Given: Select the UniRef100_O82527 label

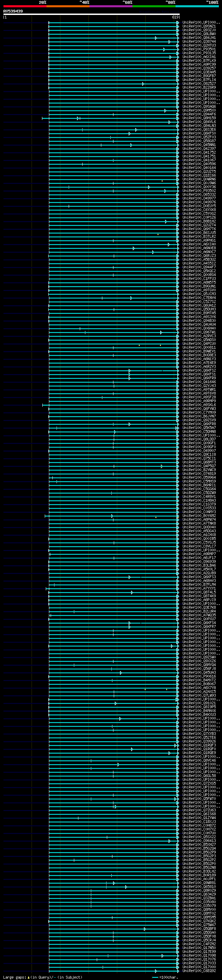Looking at the screenshot, I should tap(199, 84).
